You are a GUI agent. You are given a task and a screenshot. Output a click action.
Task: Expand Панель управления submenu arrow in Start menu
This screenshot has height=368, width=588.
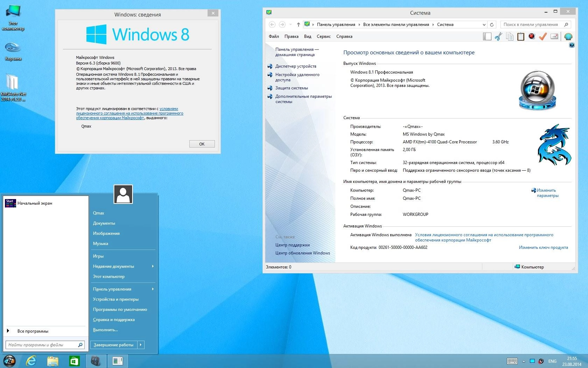[x=153, y=289]
